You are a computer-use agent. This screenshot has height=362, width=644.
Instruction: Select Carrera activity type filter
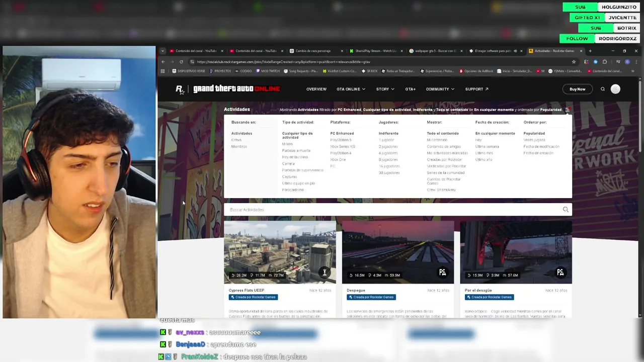(x=288, y=163)
